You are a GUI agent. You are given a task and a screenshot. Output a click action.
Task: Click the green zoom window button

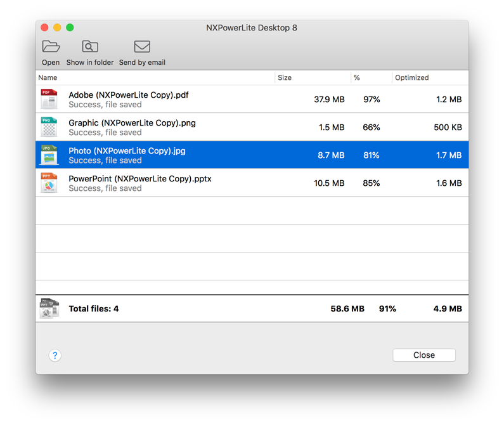70,28
